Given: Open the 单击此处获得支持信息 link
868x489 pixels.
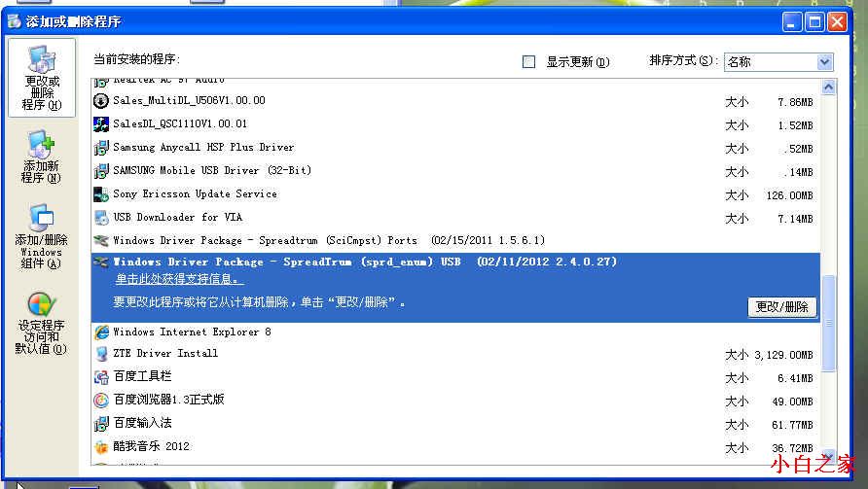Looking at the screenshot, I should point(179,279).
